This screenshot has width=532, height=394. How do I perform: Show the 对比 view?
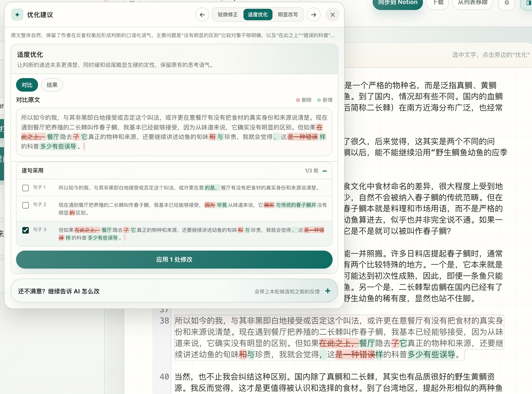[x=27, y=85]
